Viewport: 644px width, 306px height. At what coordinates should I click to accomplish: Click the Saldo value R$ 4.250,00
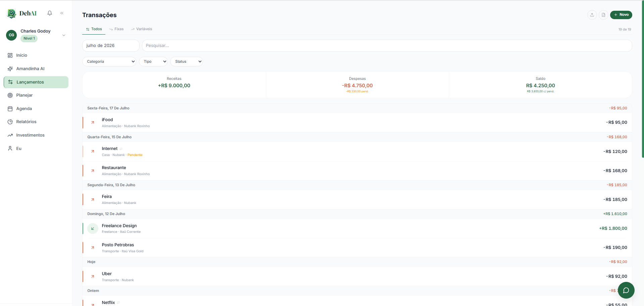[x=540, y=86]
